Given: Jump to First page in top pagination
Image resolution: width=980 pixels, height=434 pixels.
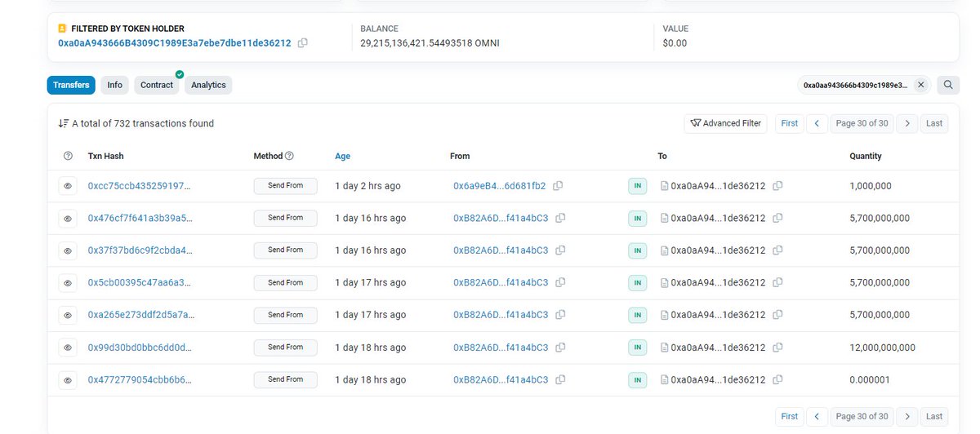Looking at the screenshot, I should click(789, 123).
